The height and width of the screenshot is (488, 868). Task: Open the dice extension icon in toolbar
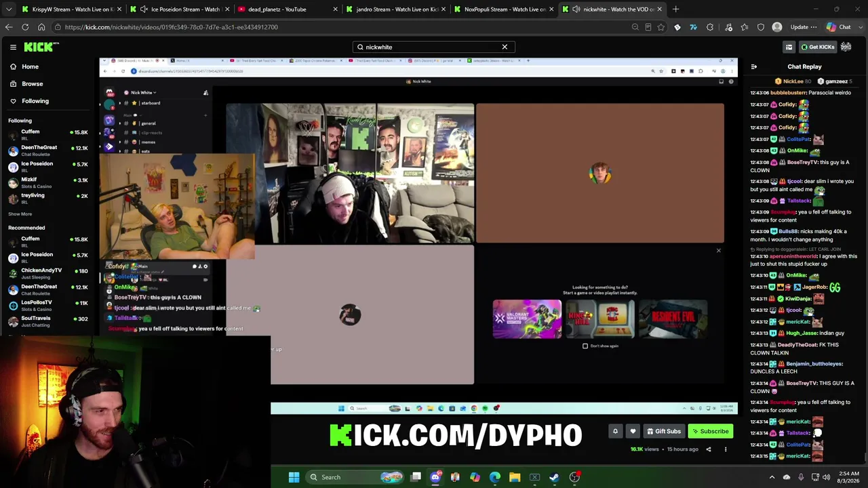tap(677, 27)
